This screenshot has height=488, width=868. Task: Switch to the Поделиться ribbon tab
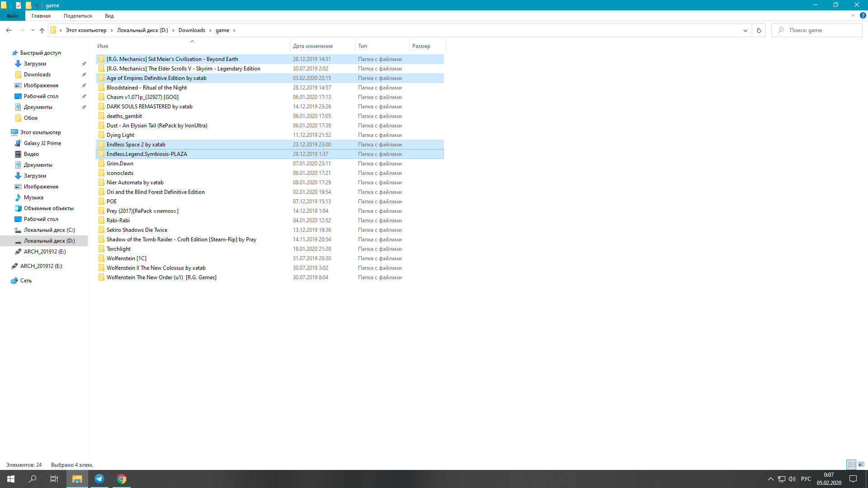point(78,16)
